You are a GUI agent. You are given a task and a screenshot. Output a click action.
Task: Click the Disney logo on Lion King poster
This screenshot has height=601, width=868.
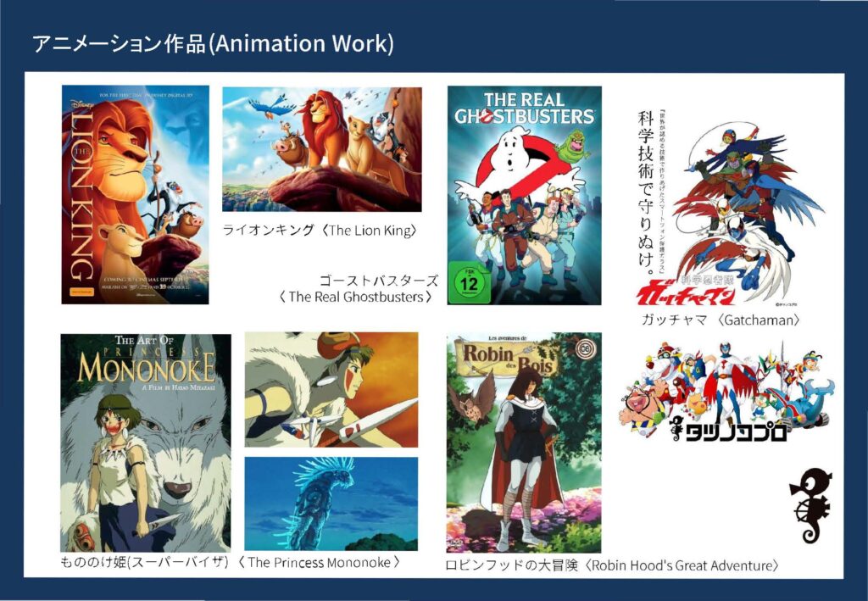pyautogui.click(x=82, y=103)
